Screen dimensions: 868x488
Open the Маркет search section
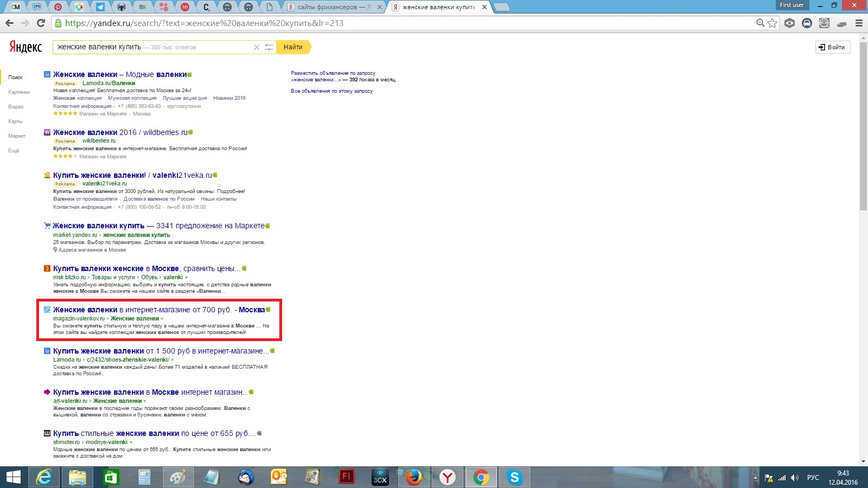[x=17, y=136]
